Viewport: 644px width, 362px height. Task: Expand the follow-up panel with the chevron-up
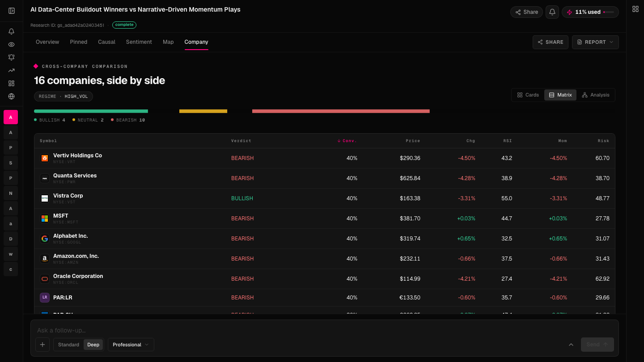click(x=571, y=345)
